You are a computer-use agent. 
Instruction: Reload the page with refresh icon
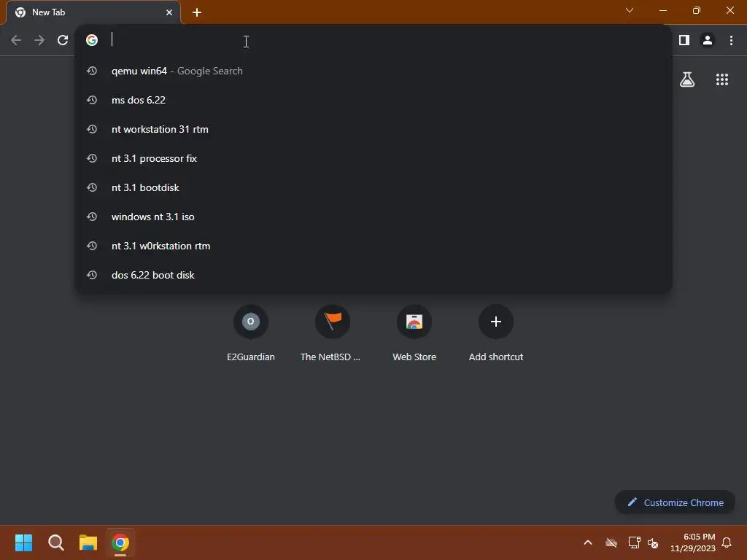pyautogui.click(x=63, y=40)
